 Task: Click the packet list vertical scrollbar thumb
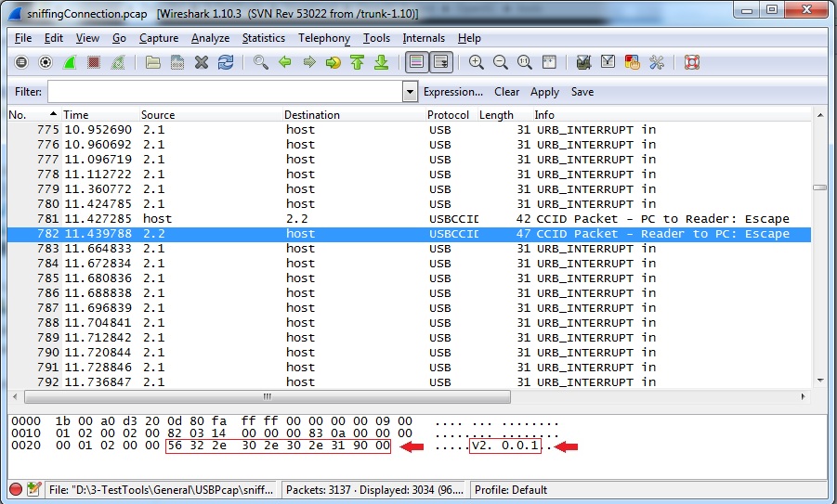[x=820, y=187]
